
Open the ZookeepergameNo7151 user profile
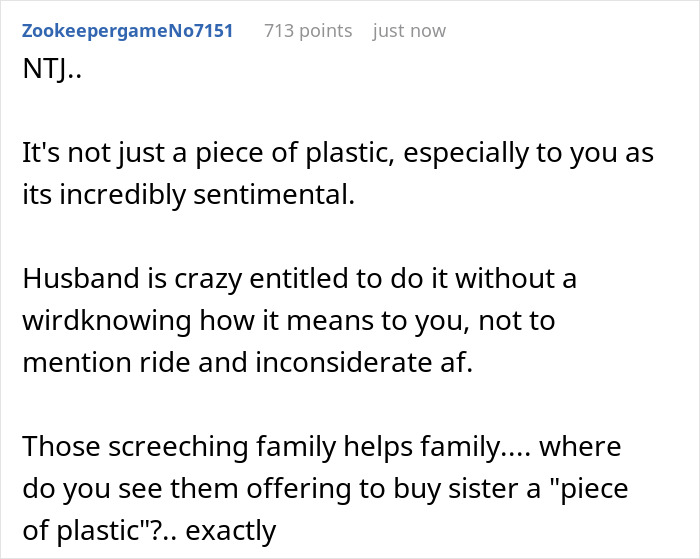126,31
